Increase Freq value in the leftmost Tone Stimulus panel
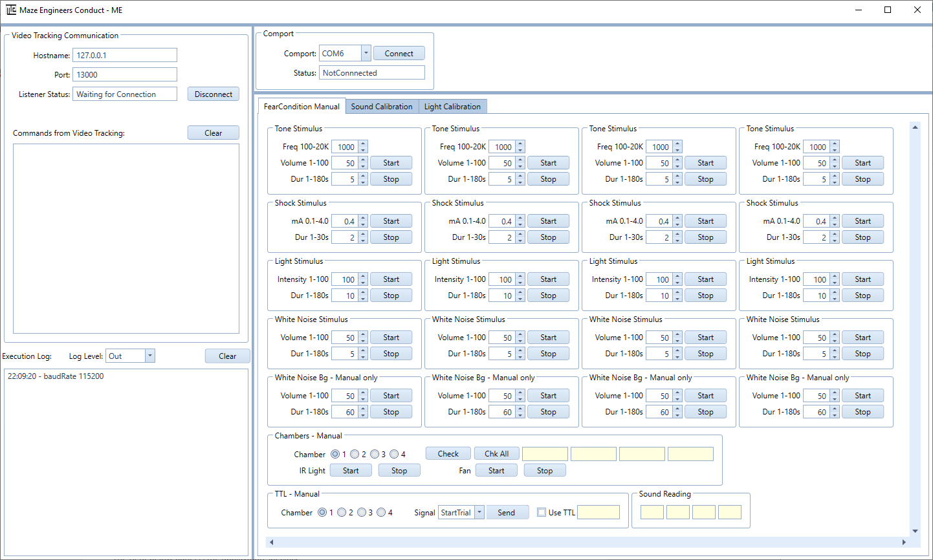The image size is (933, 560). coord(363,144)
